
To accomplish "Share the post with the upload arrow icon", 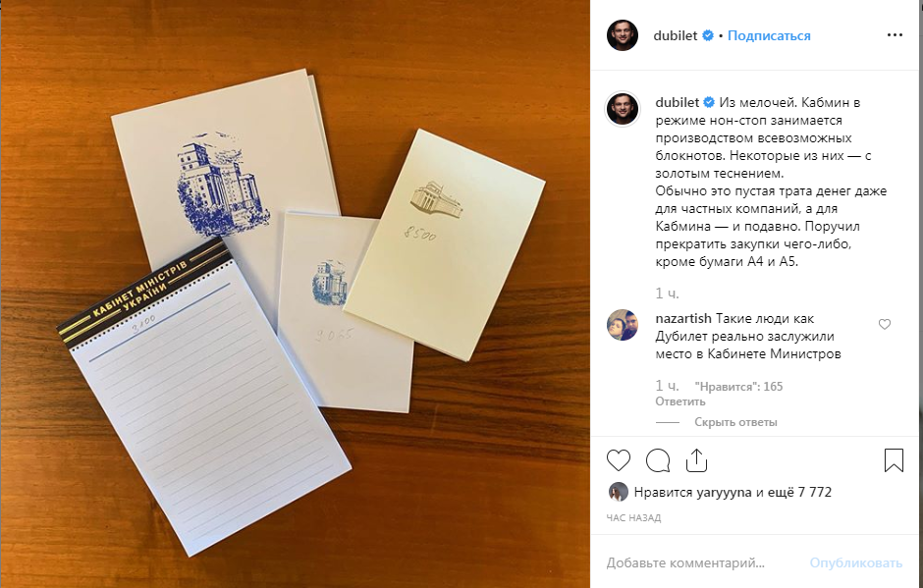I will (x=696, y=460).
